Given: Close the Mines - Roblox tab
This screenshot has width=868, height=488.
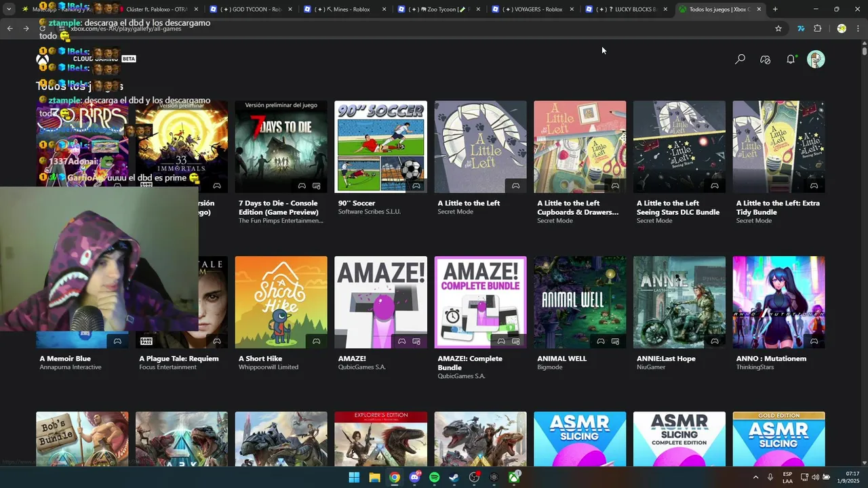Looking at the screenshot, I should 383,9.
